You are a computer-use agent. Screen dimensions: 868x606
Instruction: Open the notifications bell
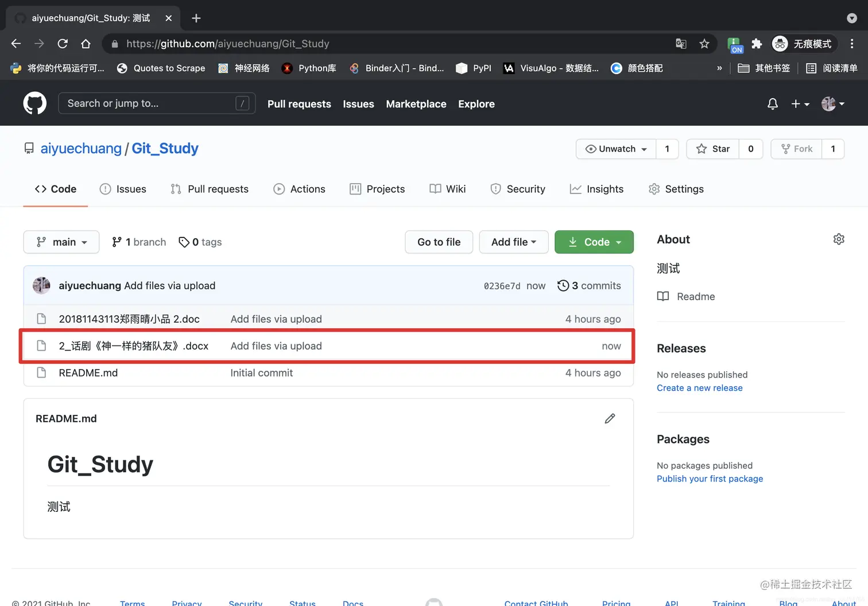pos(773,104)
